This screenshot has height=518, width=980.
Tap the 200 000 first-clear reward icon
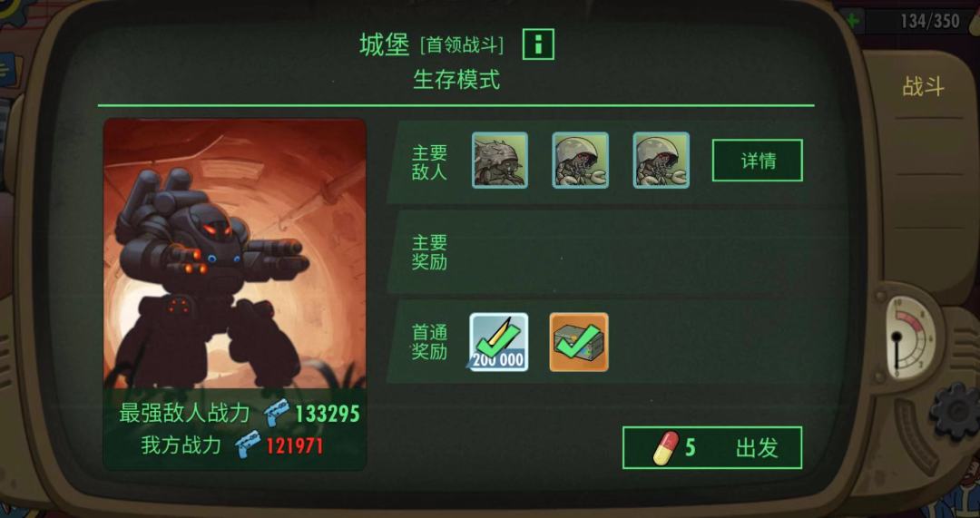(498, 342)
